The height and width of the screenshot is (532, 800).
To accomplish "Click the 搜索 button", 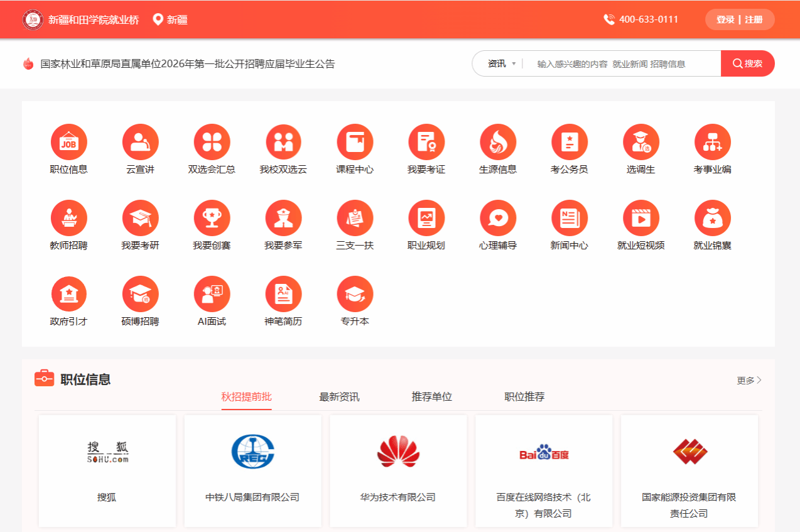I will pyautogui.click(x=747, y=63).
